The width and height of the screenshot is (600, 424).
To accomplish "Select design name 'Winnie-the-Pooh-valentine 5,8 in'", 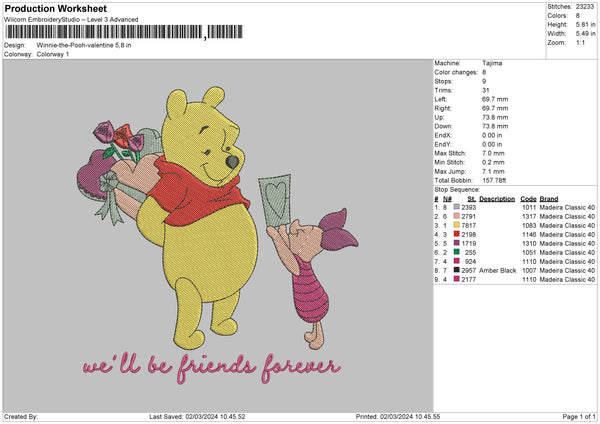I will (84, 45).
